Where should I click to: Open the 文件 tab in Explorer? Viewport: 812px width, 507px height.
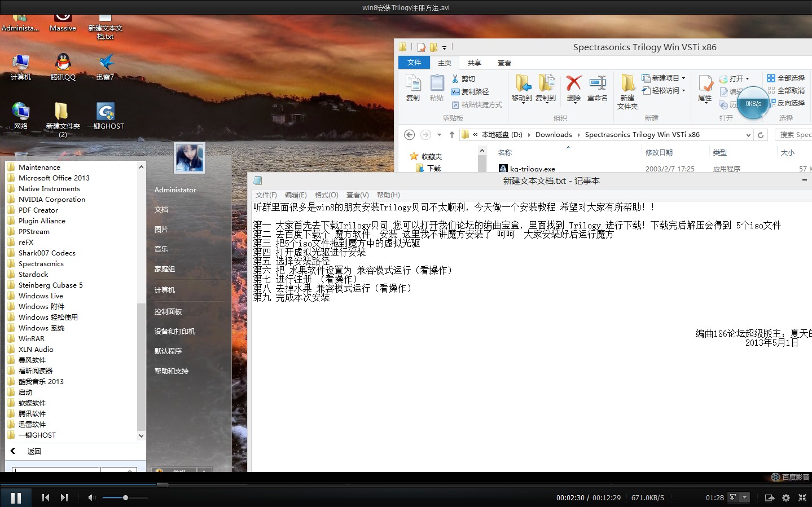point(414,63)
